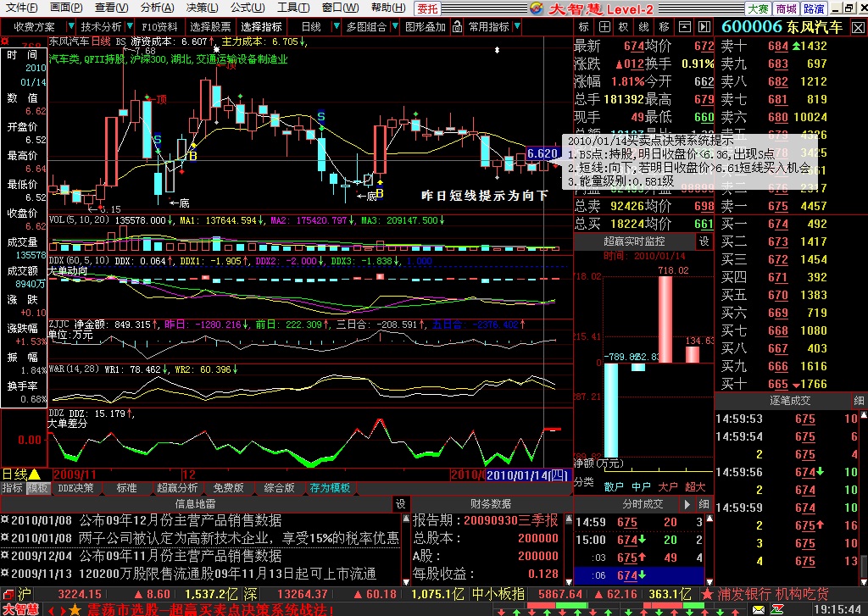
Task: Open F10资料 toolbar item
Action: coord(159,26)
